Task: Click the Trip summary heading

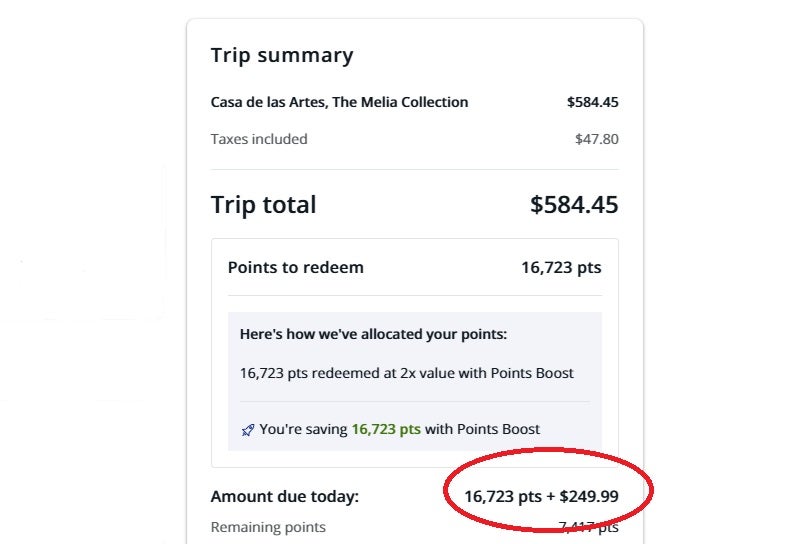Action: click(x=282, y=55)
